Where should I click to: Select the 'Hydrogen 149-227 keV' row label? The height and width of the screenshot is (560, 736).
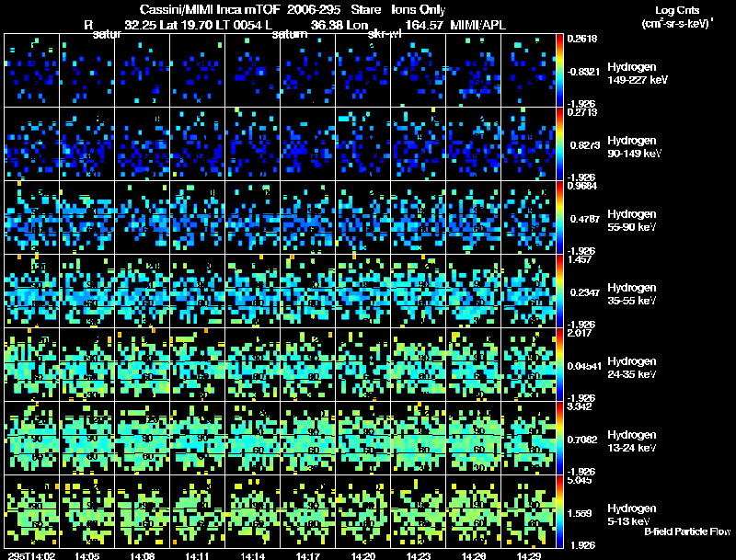[x=638, y=74]
